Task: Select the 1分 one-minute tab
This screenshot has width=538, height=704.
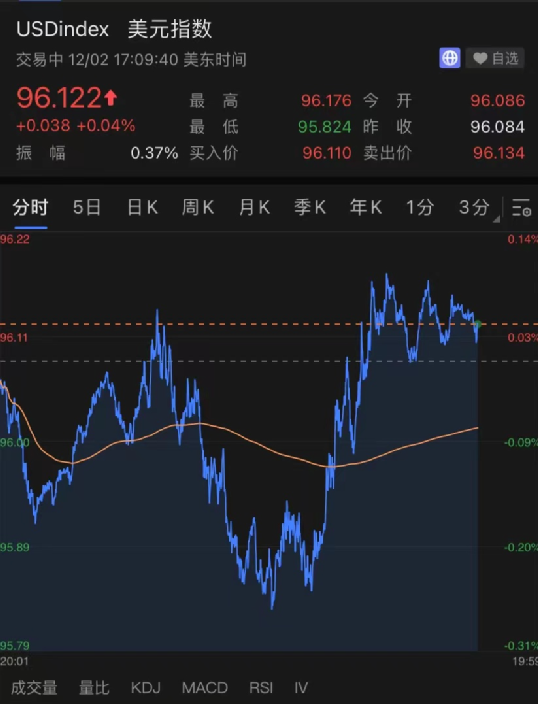Action: pos(420,207)
